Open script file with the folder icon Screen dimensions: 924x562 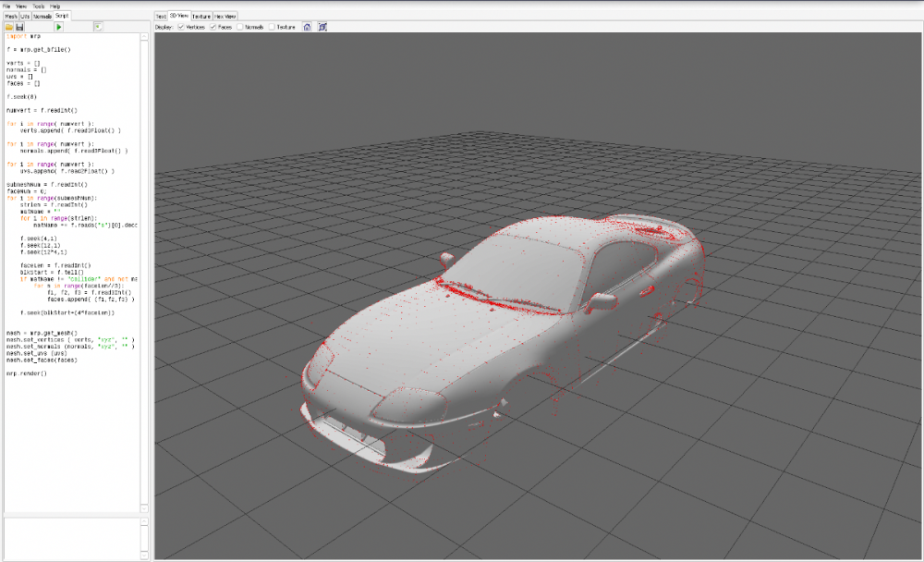[9, 27]
